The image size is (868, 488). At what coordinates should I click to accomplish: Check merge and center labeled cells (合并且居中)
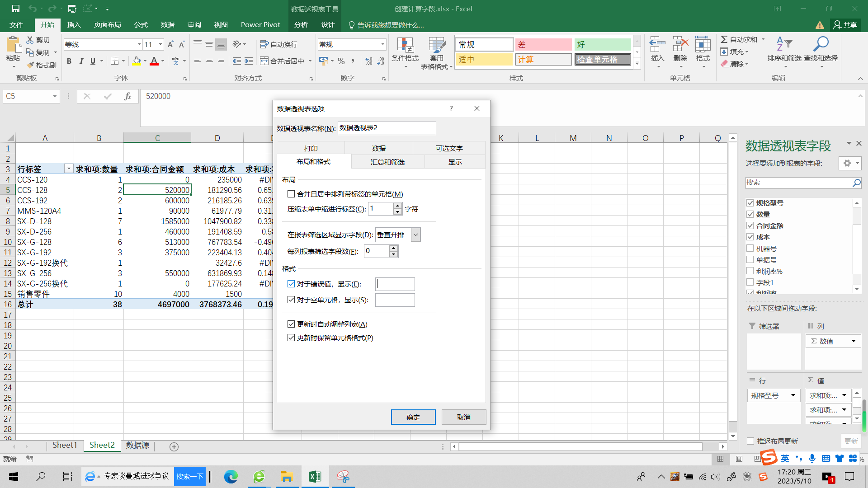pos(291,194)
